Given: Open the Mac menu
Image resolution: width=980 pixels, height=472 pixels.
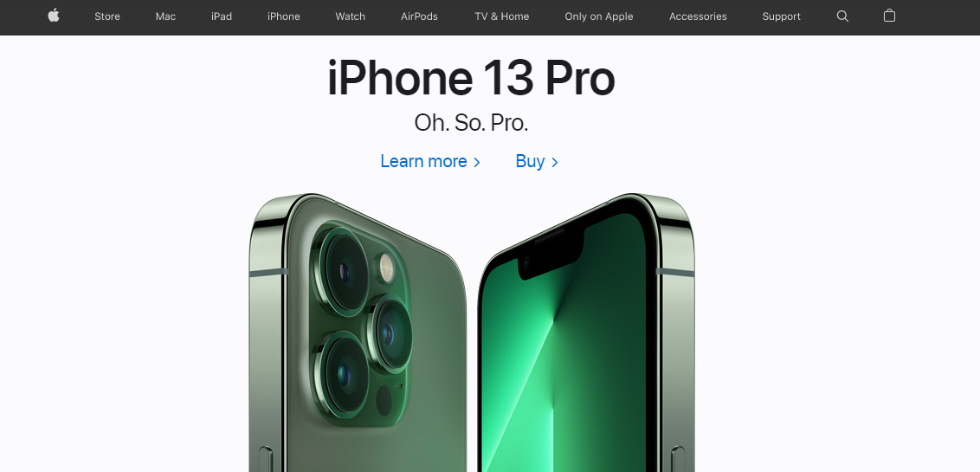Looking at the screenshot, I should [x=165, y=16].
